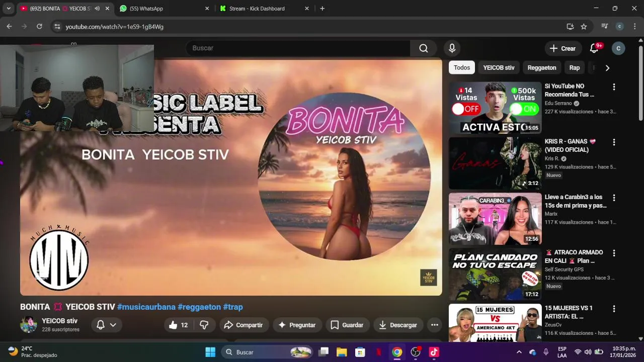This screenshot has width=644, height=362.
Task: Open the #trap hashtag link
Action: (233, 307)
